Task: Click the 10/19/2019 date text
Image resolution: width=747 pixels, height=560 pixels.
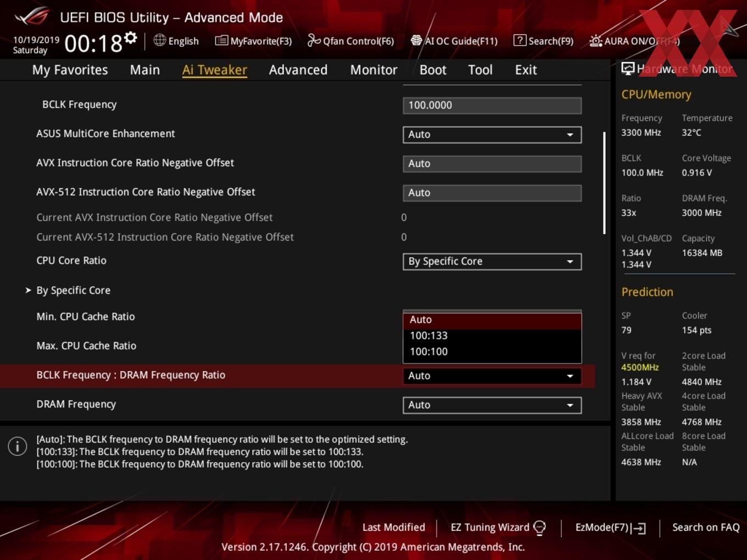Action: pos(36,40)
